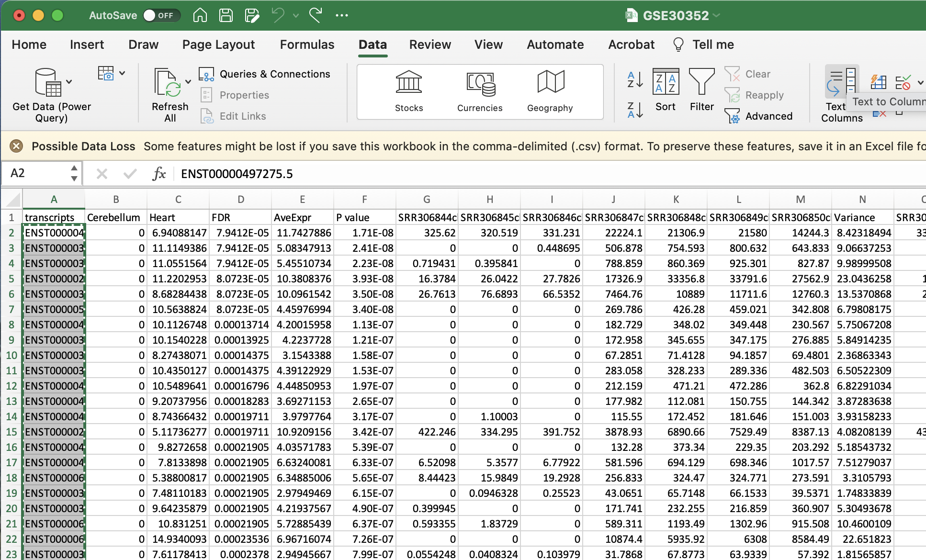926x560 pixels.
Task: Click the Select All corner triangle
Action: pos(12,199)
